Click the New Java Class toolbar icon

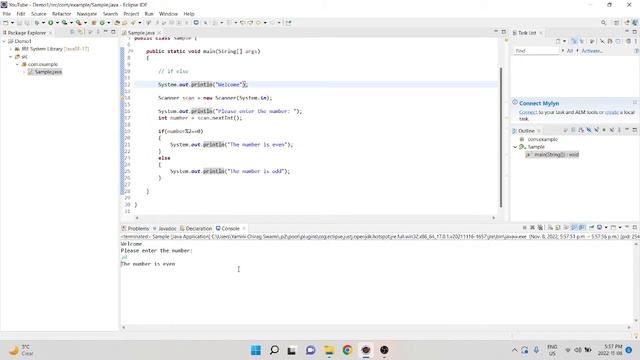click(x=102, y=23)
